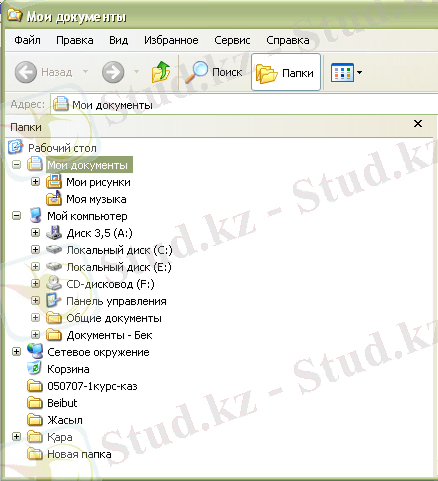Toggle the Папки folders pane button
438x481 pixels.
coord(286,72)
